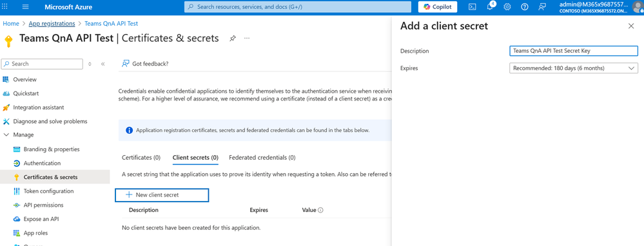This screenshot has width=644, height=246.
Task: Click the Copilot button
Action: coord(438,7)
